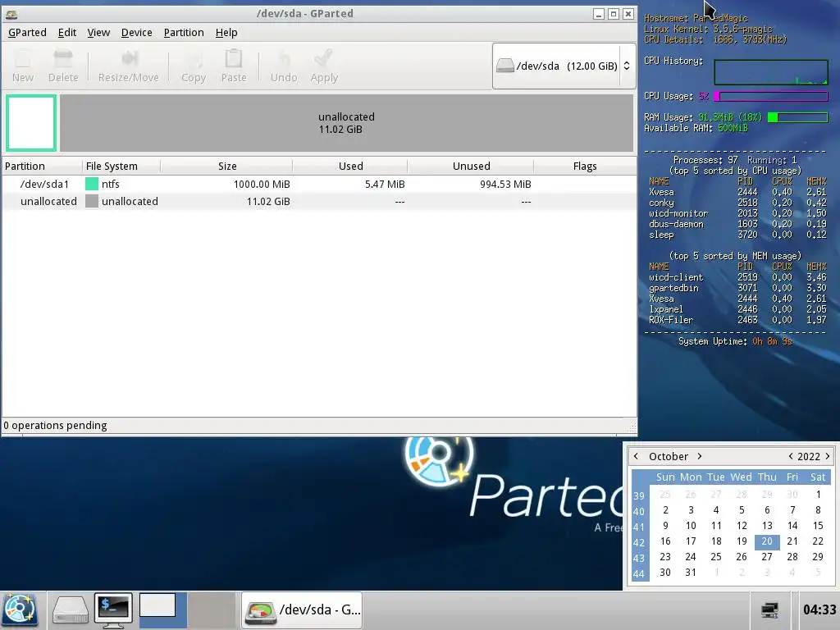This screenshot has width=840, height=630.
Task: Open the Help menu
Action: [x=226, y=33]
